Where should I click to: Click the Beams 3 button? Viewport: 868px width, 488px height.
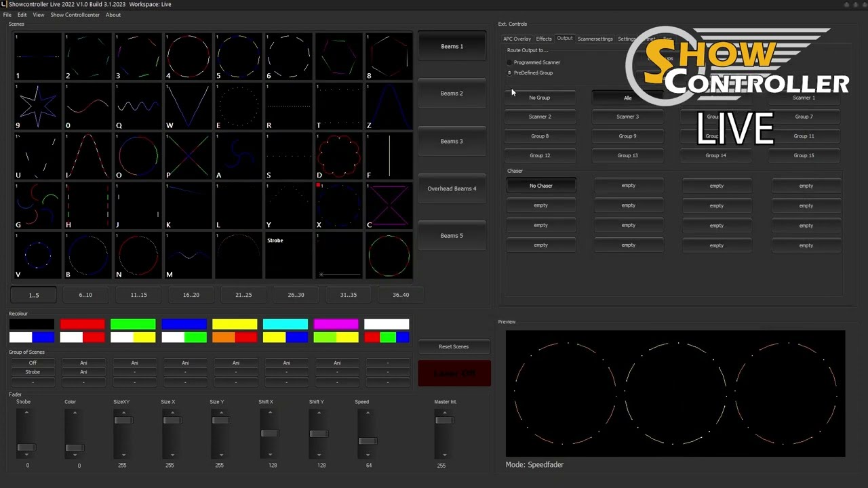point(452,141)
